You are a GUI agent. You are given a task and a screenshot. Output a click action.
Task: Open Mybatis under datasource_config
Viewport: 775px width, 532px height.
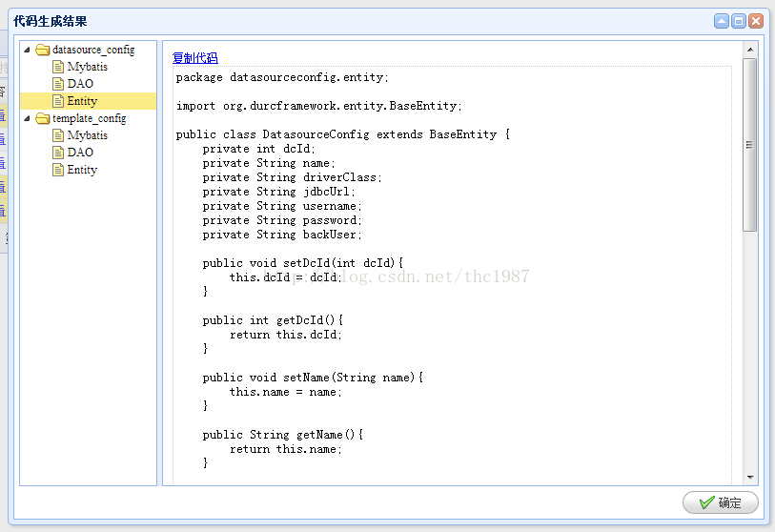coord(87,67)
